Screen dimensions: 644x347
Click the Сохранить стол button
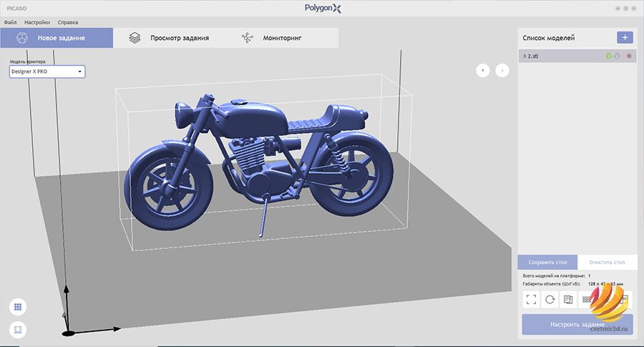[x=547, y=262]
